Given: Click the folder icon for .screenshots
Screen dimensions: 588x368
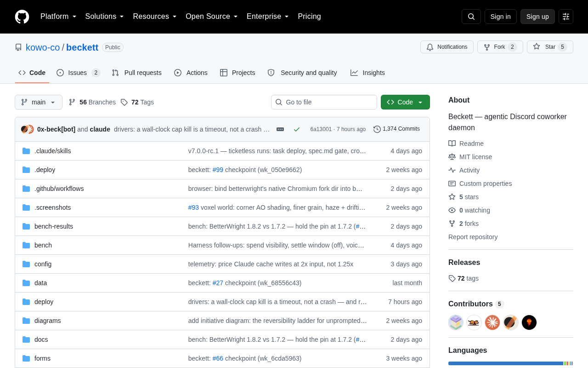Looking at the screenshot, I should coord(26,207).
